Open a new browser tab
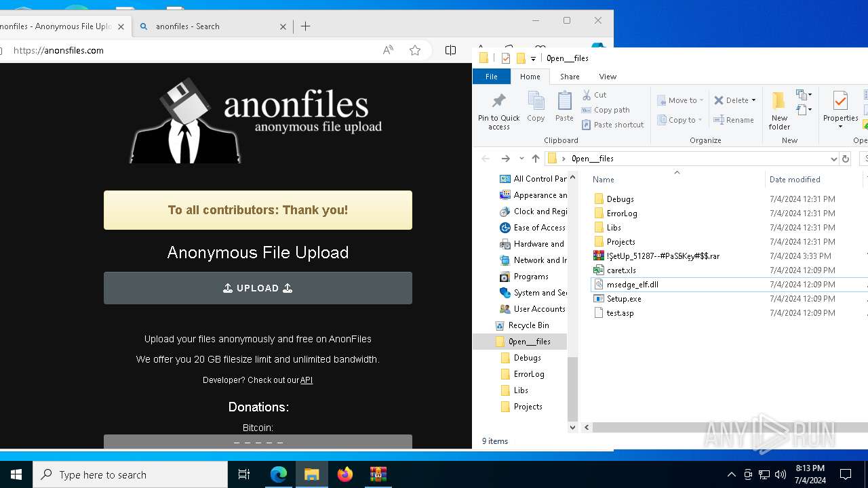 306,26
